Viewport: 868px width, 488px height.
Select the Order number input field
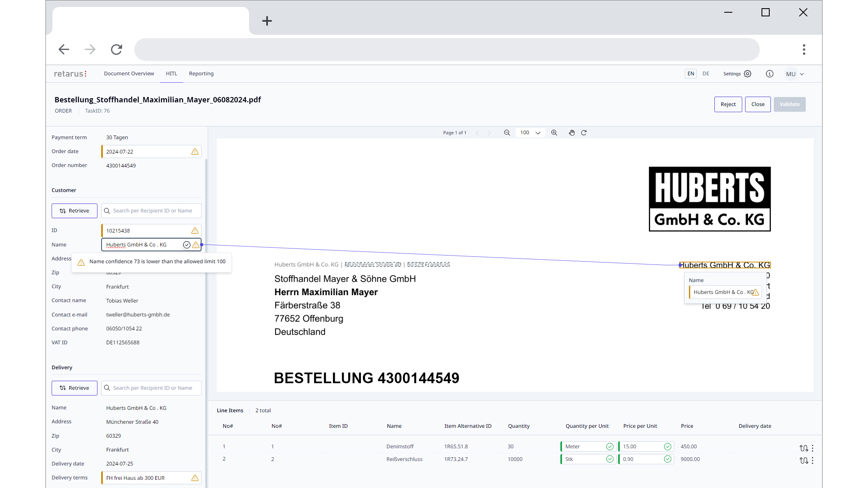(x=151, y=165)
